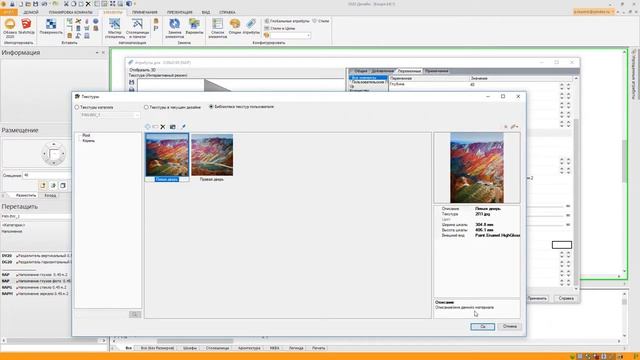Screen dimensions: 640x360
Task: Click Применить in the attributes window
Action: (x=537, y=298)
